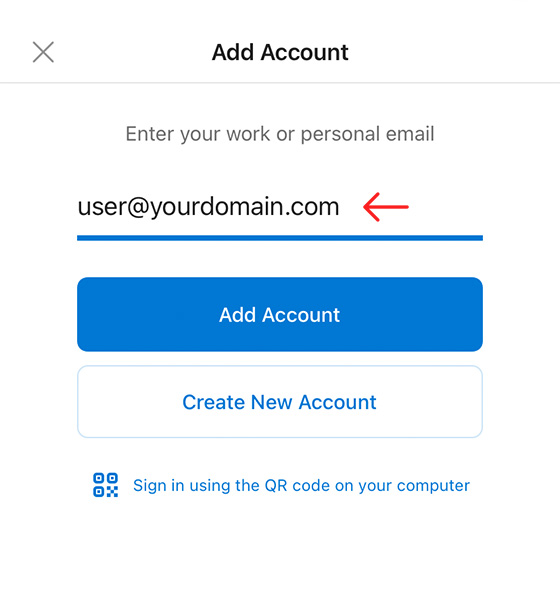Choose Create New Account
This screenshot has width=560, height=593.
(x=280, y=402)
